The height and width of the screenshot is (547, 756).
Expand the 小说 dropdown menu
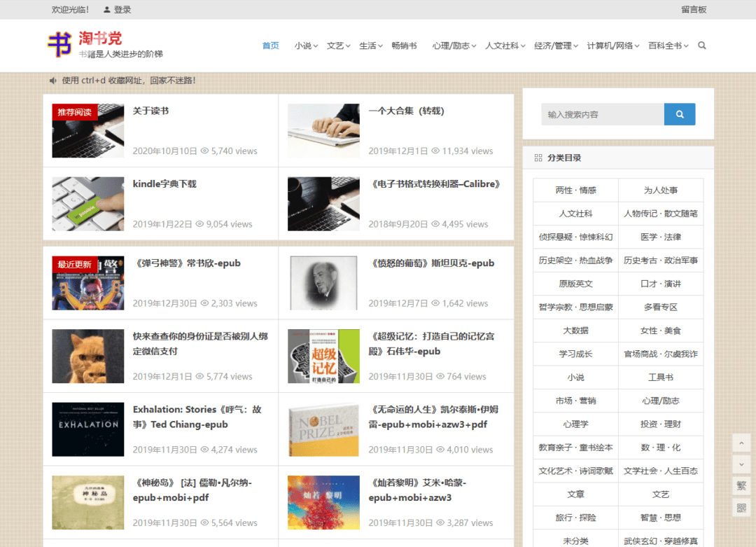[306, 46]
